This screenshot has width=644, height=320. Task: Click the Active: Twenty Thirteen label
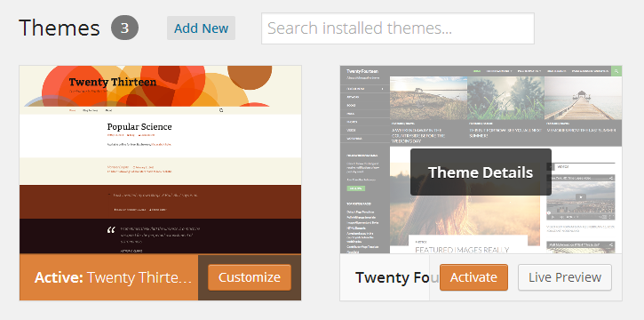113,277
